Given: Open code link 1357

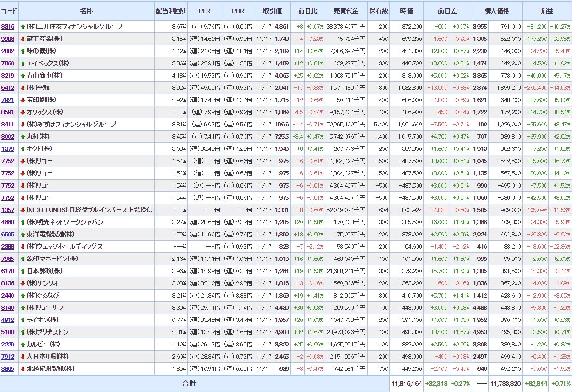Looking at the screenshot, I should point(8,210).
